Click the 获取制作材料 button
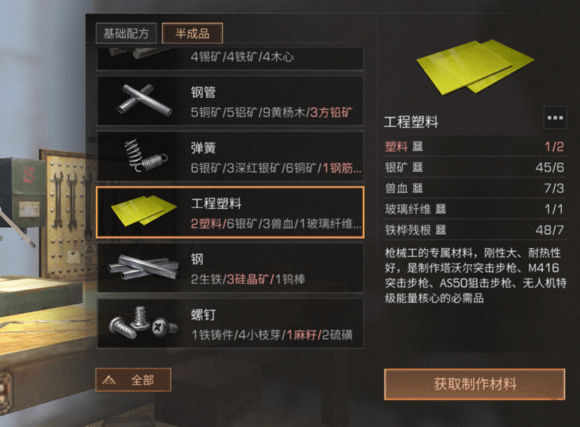The height and width of the screenshot is (427, 580). click(x=475, y=384)
